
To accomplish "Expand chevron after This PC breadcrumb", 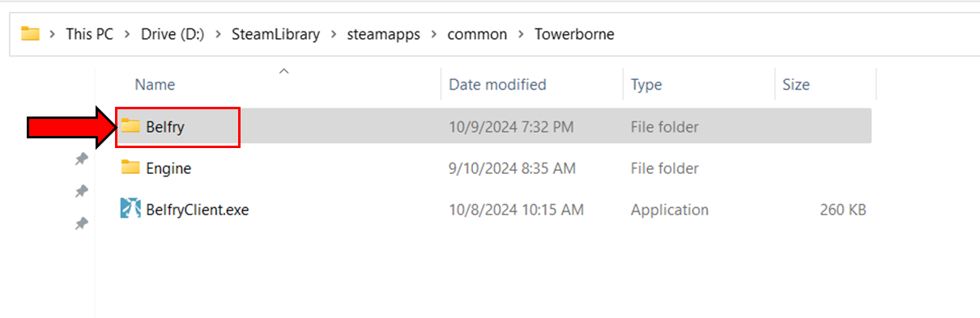I will [x=128, y=34].
